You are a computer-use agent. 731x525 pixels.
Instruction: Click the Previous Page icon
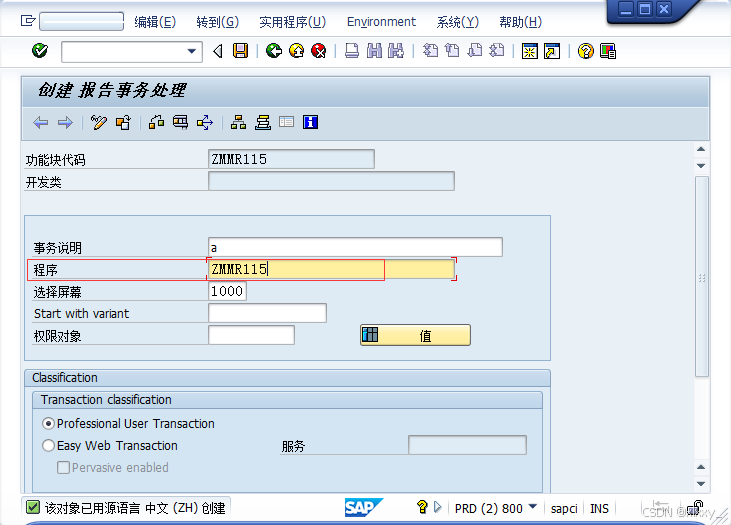pyautogui.click(x=452, y=50)
